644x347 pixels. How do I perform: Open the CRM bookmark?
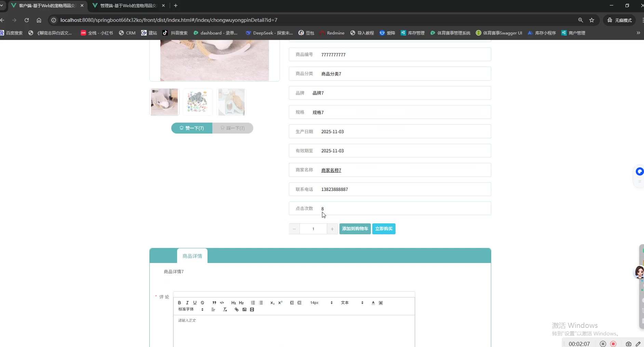coord(127,33)
